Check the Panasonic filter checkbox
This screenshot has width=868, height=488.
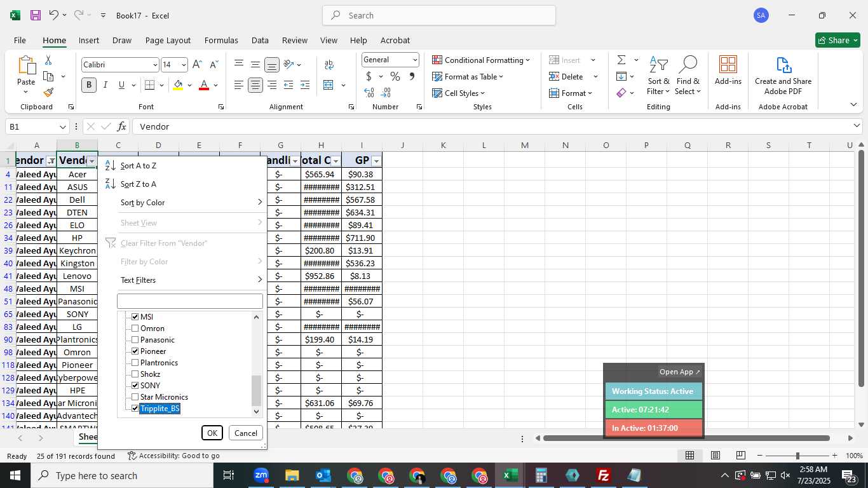tap(135, 339)
